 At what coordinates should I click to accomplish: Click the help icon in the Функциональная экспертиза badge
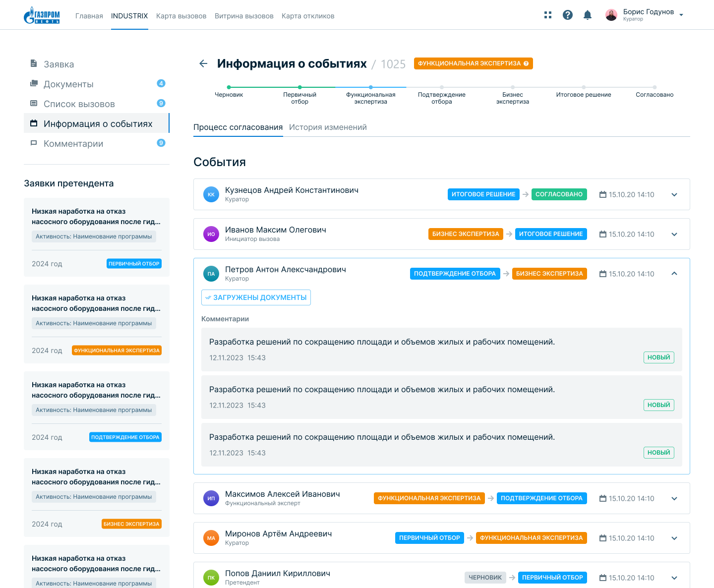point(526,63)
